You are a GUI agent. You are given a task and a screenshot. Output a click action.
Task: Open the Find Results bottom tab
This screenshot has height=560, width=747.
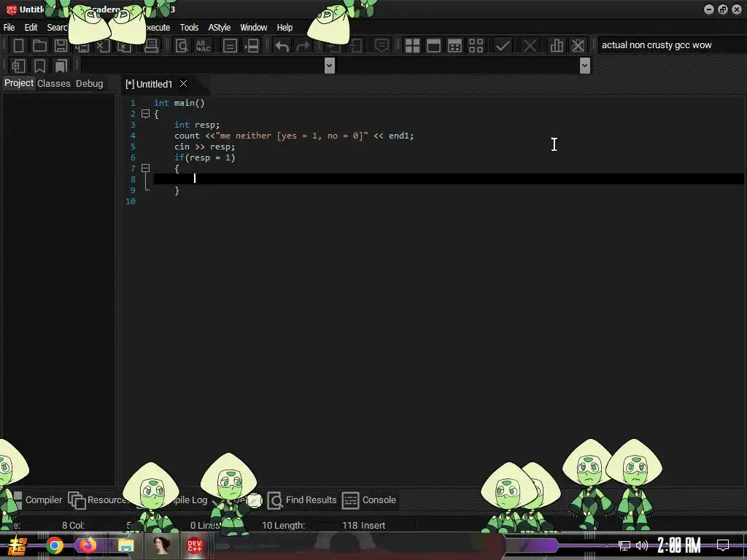coord(303,500)
